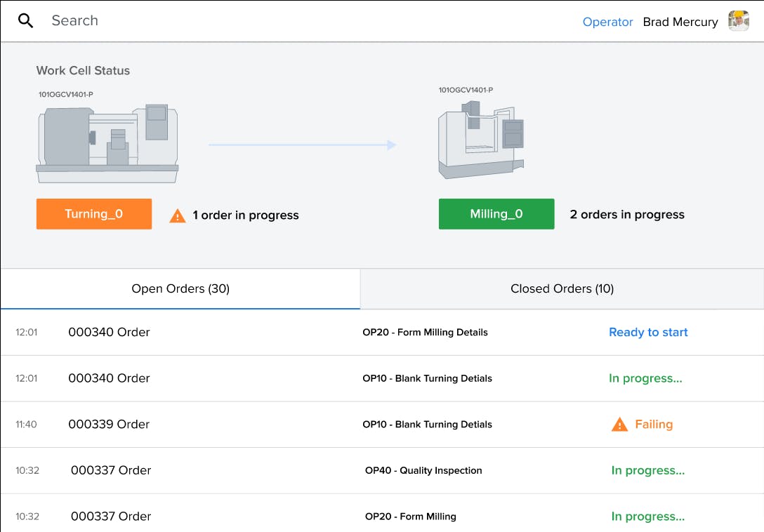Screen dimensions: 764x532
Task: Click the Failing warning triangle icon
Action: [619, 425]
